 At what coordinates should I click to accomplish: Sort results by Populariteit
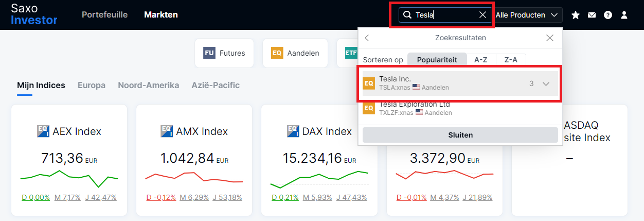[437, 60]
